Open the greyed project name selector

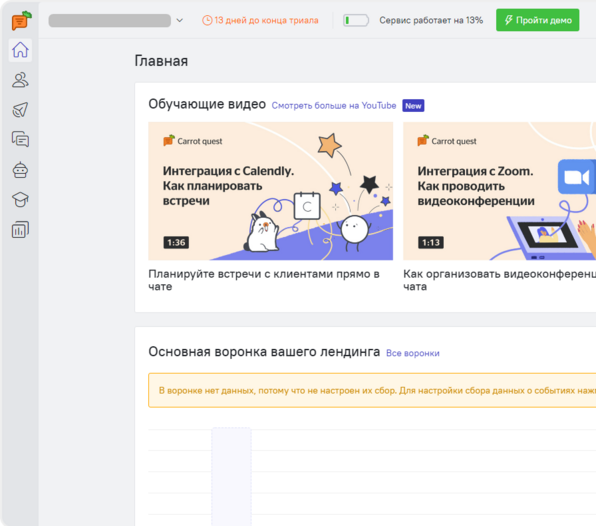click(x=109, y=20)
